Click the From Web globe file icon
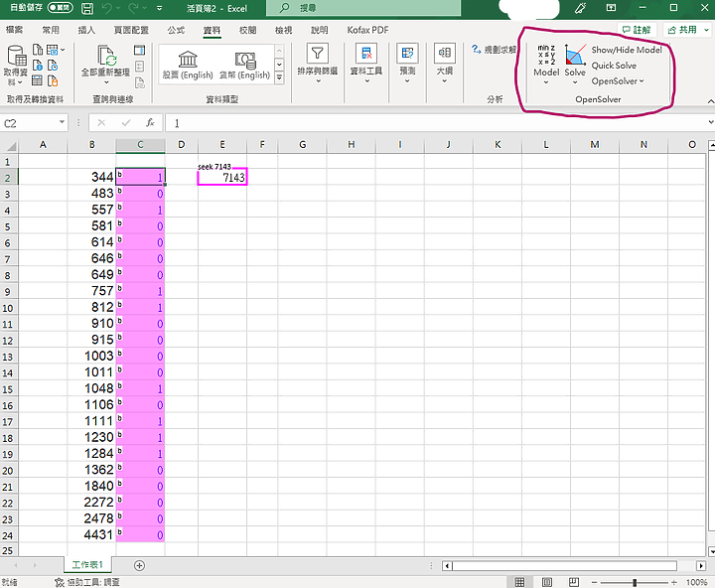The width and height of the screenshot is (715, 588). point(38,66)
